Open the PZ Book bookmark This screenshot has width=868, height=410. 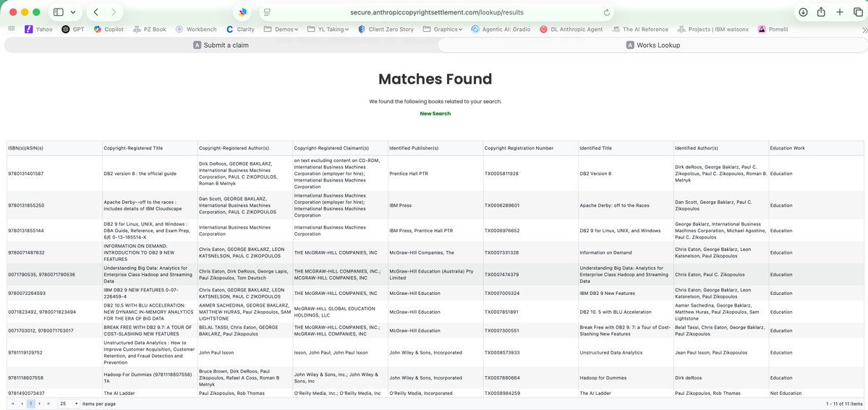149,30
